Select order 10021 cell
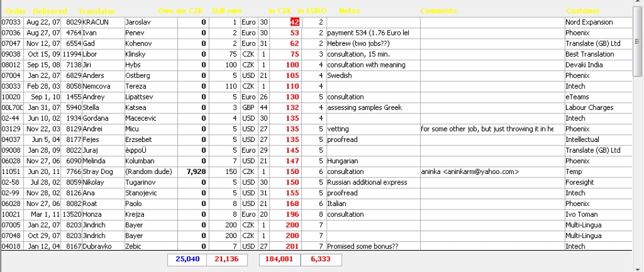 coord(12,215)
